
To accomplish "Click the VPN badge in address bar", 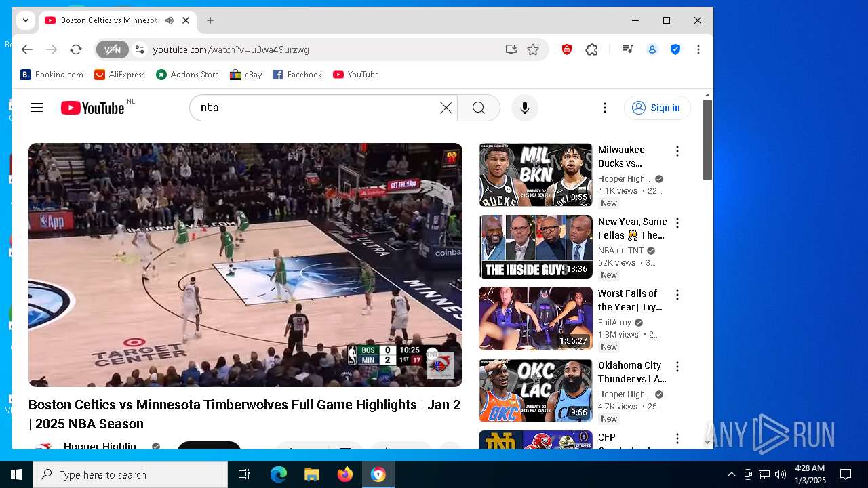I will tap(112, 49).
